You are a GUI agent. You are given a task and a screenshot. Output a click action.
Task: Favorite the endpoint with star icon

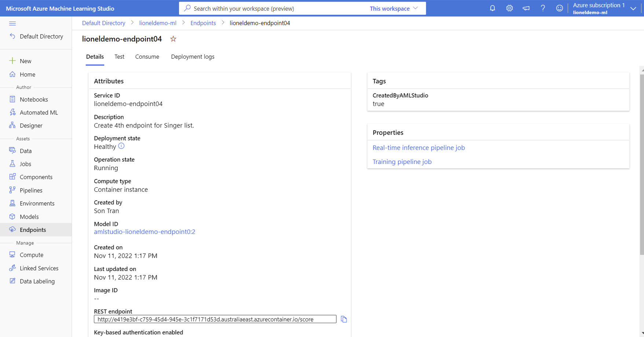(x=173, y=39)
